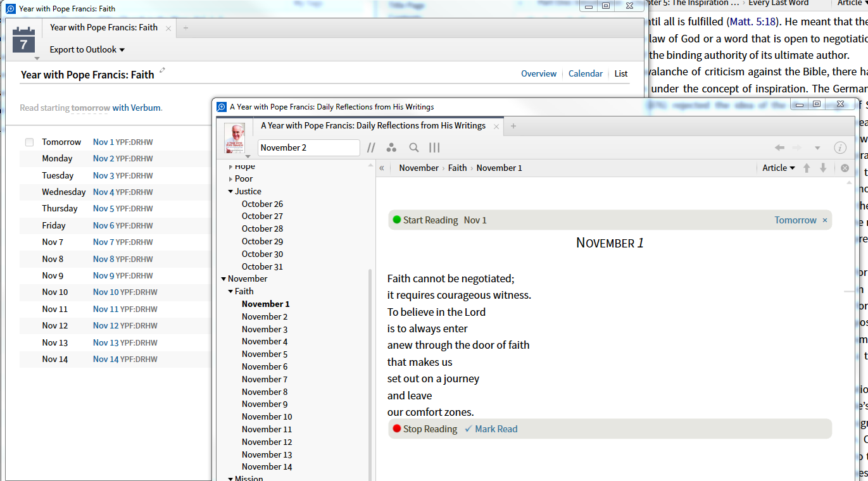868x481 pixels.
Task: Close the Daily Reflections book tab
Action: pyautogui.click(x=496, y=127)
